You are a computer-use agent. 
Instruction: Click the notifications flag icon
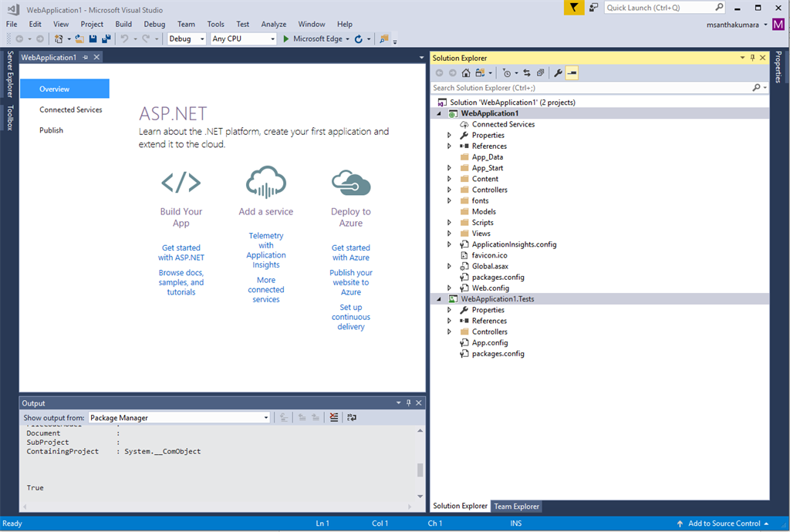(574, 8)
